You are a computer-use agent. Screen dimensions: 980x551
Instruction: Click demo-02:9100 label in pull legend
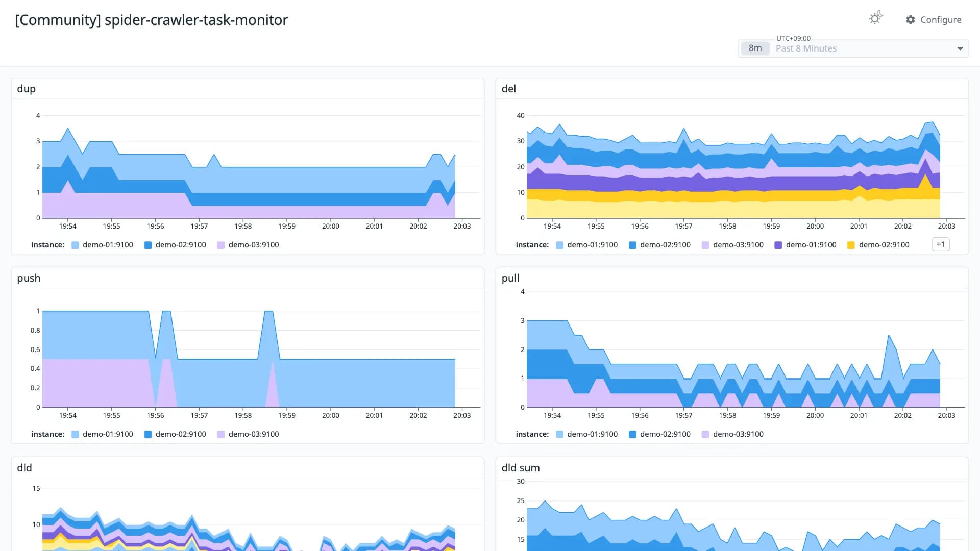[x=665, y=434]
